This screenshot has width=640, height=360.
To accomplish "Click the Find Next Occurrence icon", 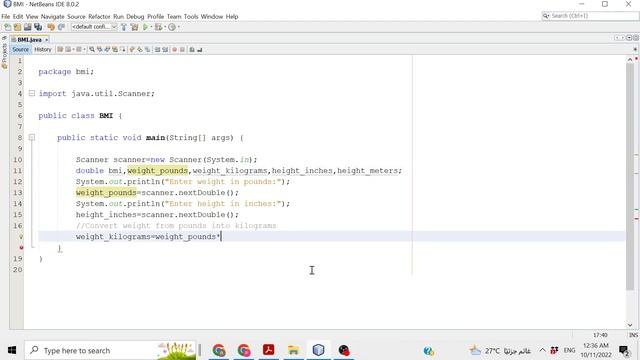I will tap(107, 49).
